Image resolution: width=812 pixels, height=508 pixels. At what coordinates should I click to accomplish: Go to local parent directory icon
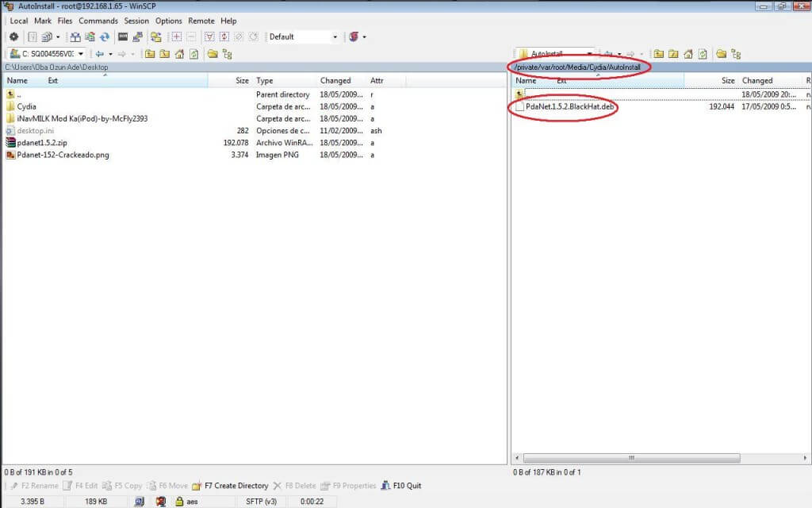150,54
